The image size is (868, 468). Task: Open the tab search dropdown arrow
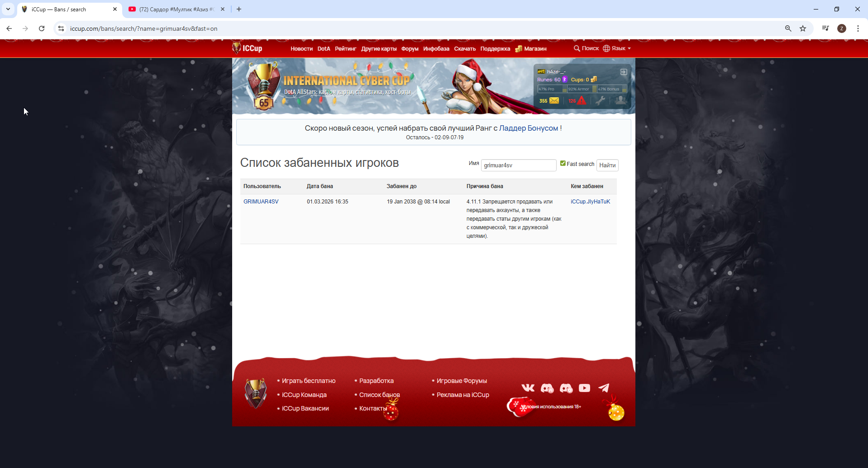click(8, 9)
